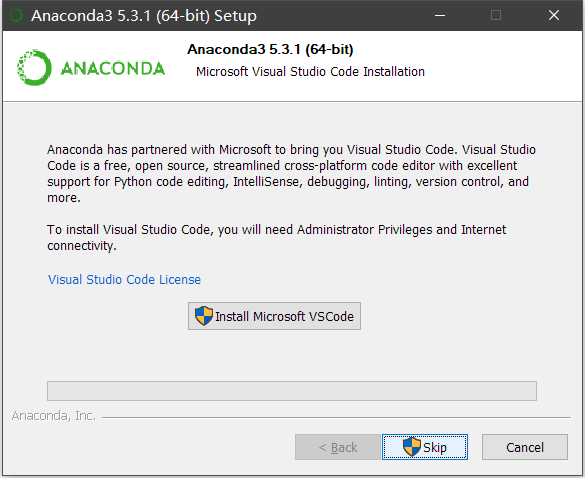The width and height of the screenshot is (585, 478).
Task: Click the Anaconda, Inc. branding text
Action: coord(53,416)
